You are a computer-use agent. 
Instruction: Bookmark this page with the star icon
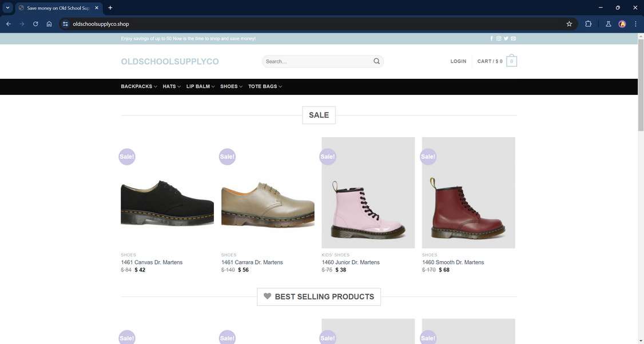click(569, 24)
